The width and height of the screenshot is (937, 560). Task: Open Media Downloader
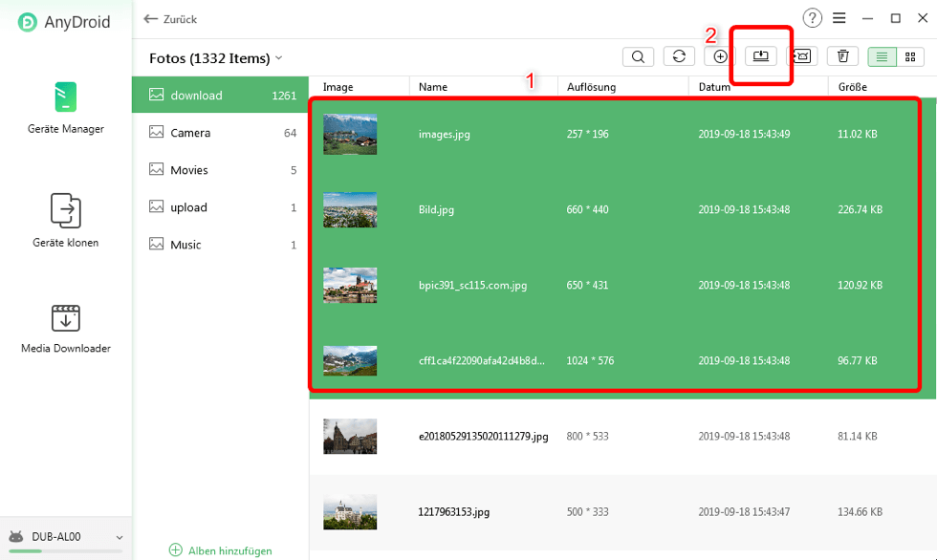pyautogui.click(x=66, y=328)
